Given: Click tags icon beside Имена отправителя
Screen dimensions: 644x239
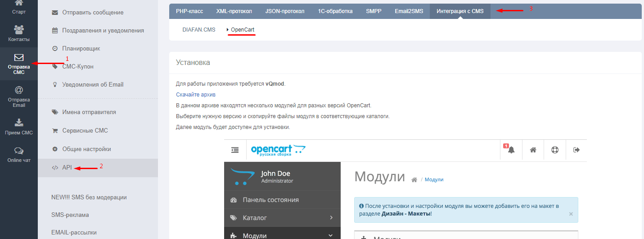Looking at the screenshot, I should click(55, 112).
